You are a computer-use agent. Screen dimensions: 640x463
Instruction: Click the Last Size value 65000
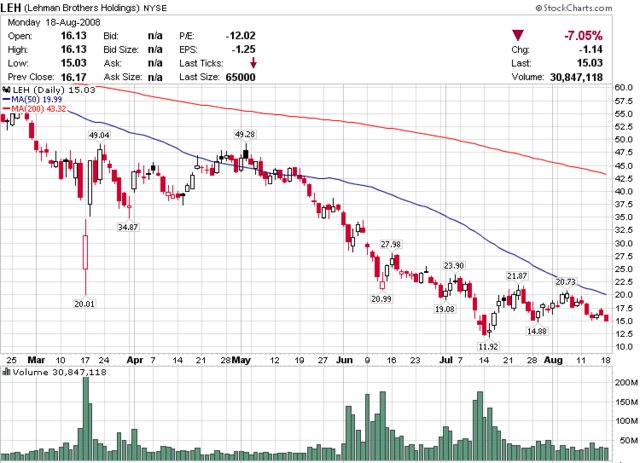click(x=240, y=77)
